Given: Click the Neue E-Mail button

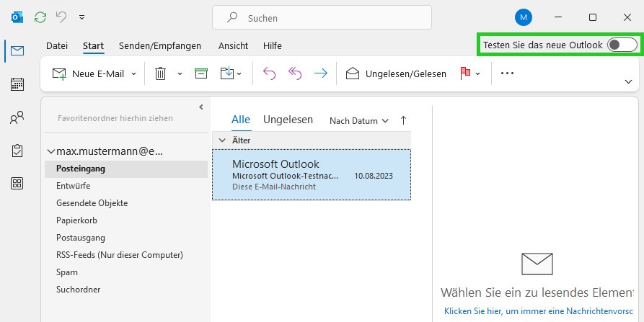Looking at the screenshot, I should tap(89, 73).
